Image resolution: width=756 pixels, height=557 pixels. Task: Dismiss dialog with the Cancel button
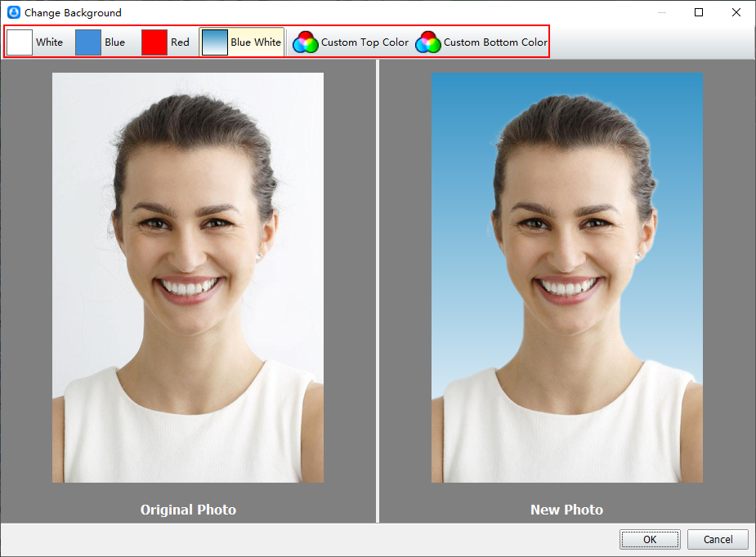click(x=718, y=539)
